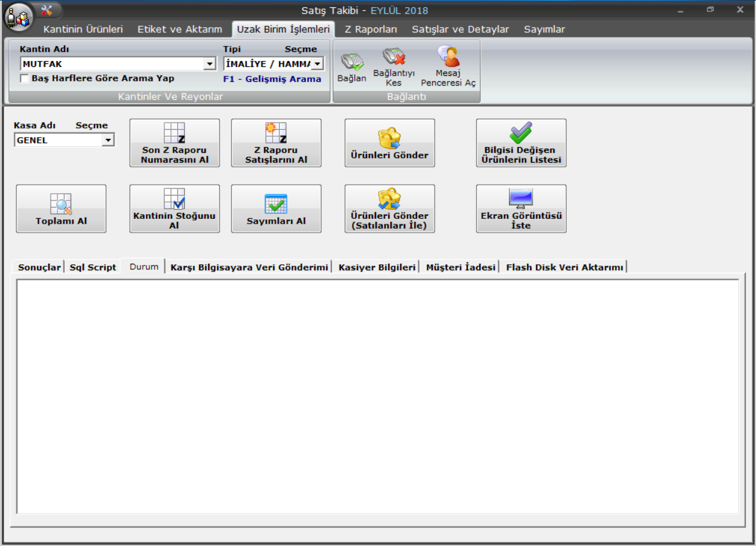Click the Toplamı Al button
Image resolution: width=756 pixels, height=546 pixels.
pyautogui.click(x=61, y=209)
